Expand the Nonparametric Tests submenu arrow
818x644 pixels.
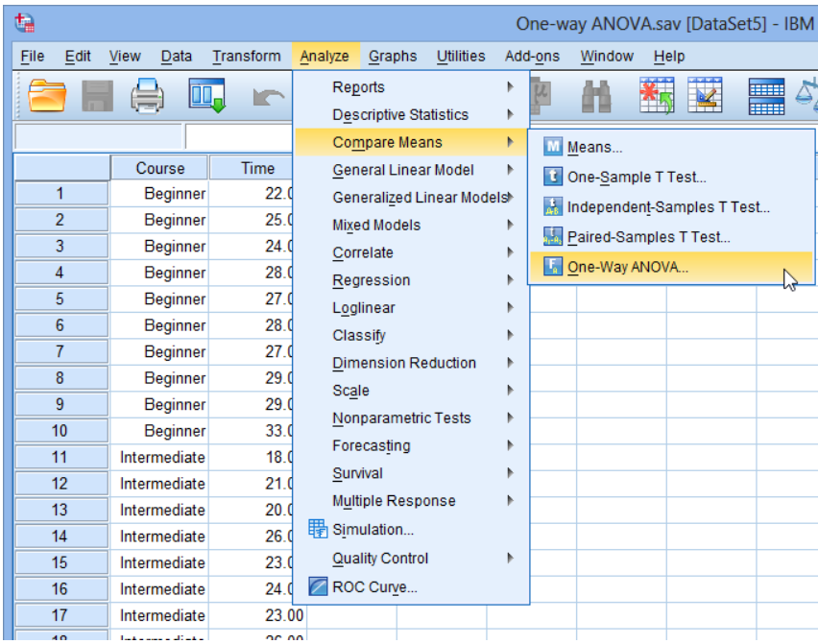click(510, 417)
